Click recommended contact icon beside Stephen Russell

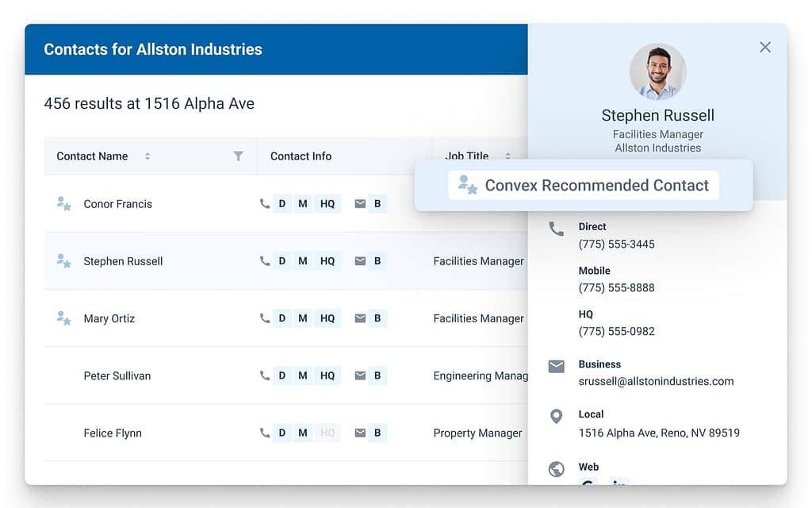click(63, 260)
